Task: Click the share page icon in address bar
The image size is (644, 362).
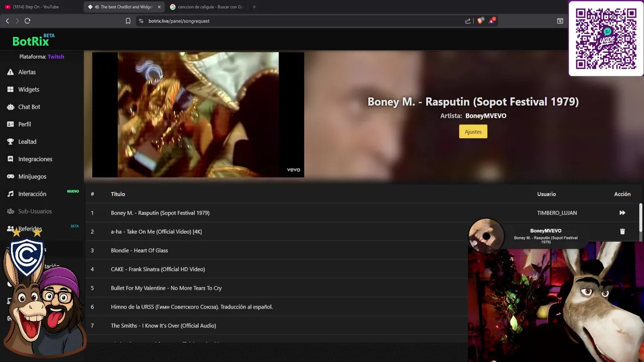Action: click(468, 21)
